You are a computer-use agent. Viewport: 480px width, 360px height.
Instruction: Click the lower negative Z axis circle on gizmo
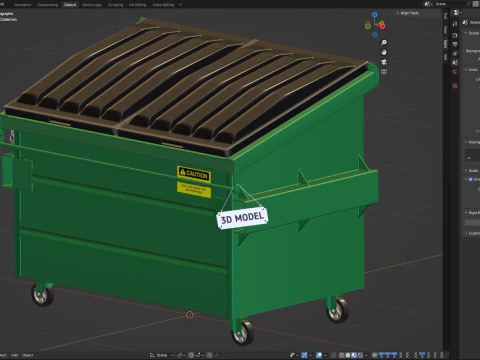(x=375, y=35)
